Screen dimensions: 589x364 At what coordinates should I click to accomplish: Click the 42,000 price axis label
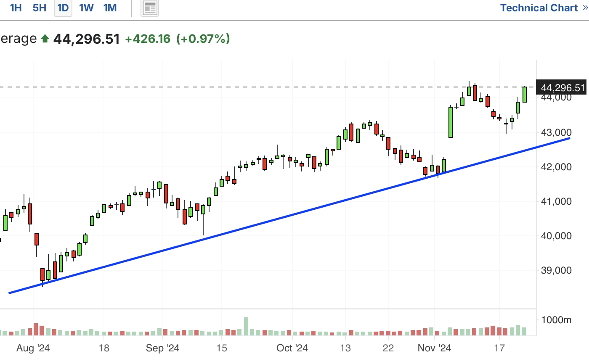pos(556,167)
